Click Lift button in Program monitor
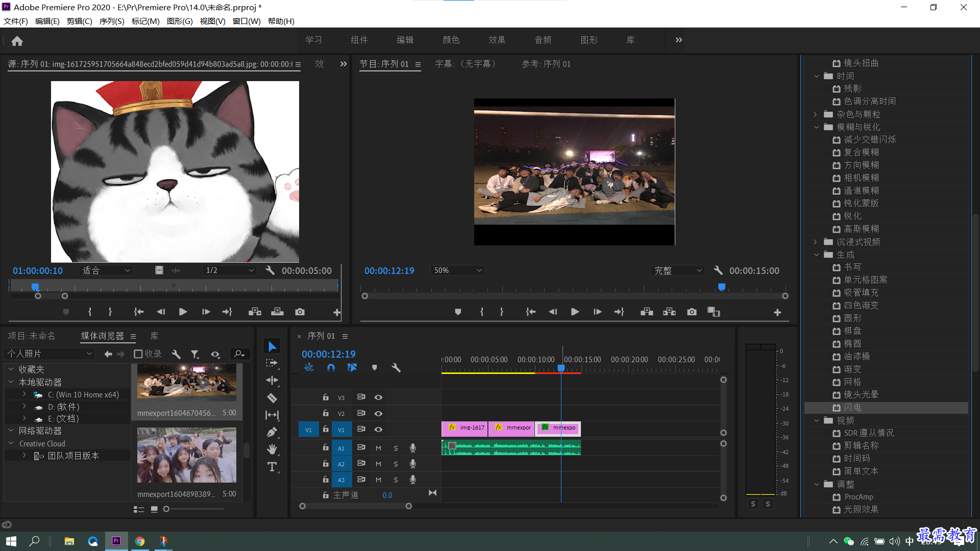The image size is (980, 551). [647, 312]
